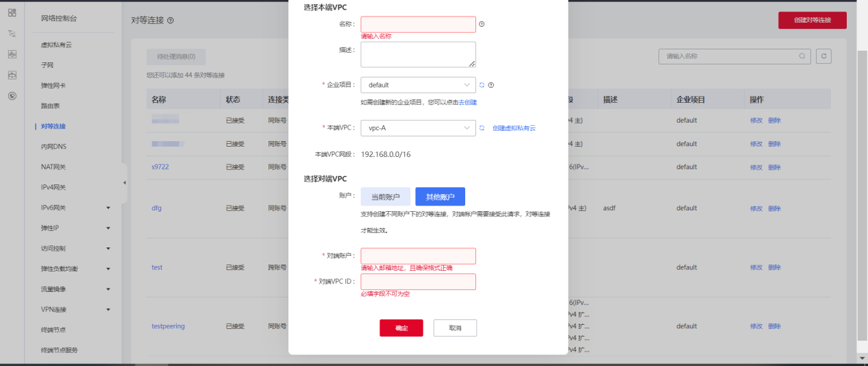Open the testpeering connection
This screenshot has height=366, width=868.
(x=168, y=326)
